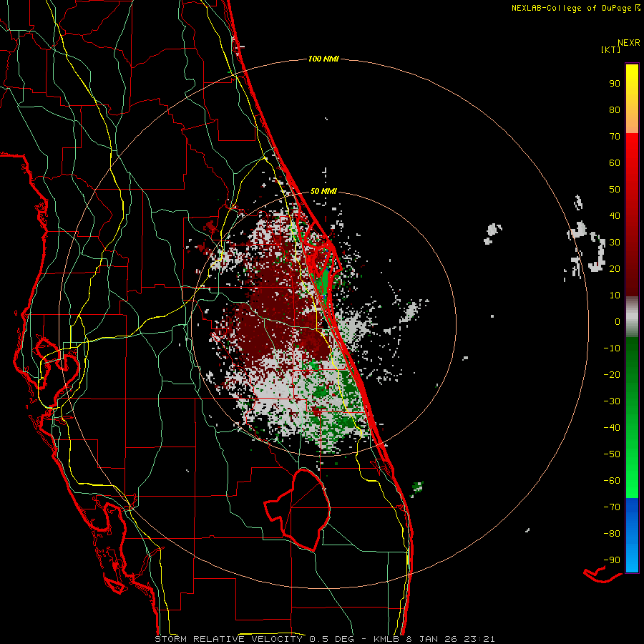
Task: Click the -80 value on the velocity scale
Action: click(612, 534)
